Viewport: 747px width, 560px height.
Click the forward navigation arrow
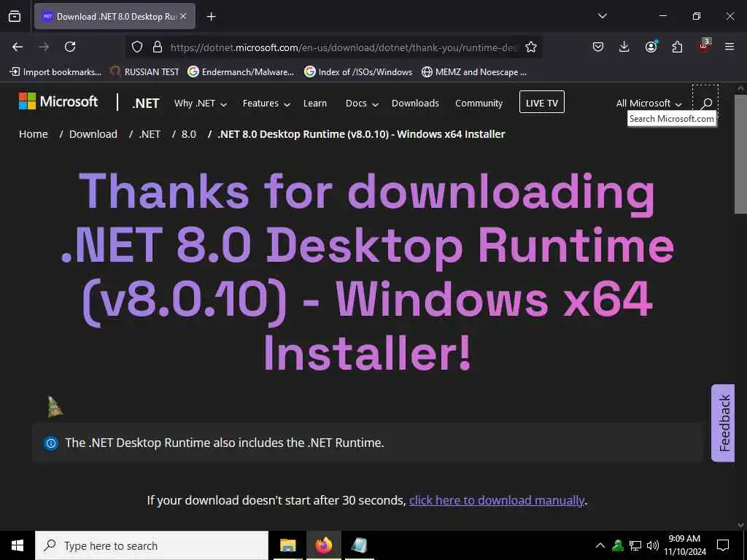[x=44, y=47]
